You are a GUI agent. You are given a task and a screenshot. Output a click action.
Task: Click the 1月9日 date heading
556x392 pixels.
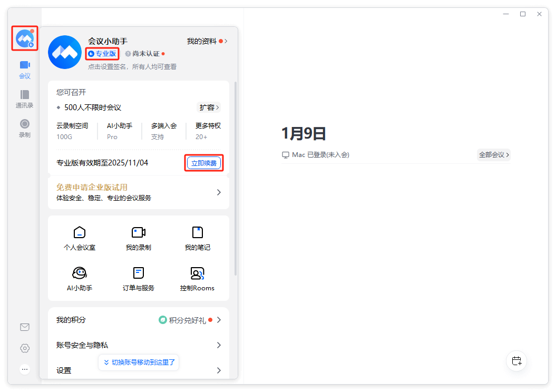coord(304,133)
